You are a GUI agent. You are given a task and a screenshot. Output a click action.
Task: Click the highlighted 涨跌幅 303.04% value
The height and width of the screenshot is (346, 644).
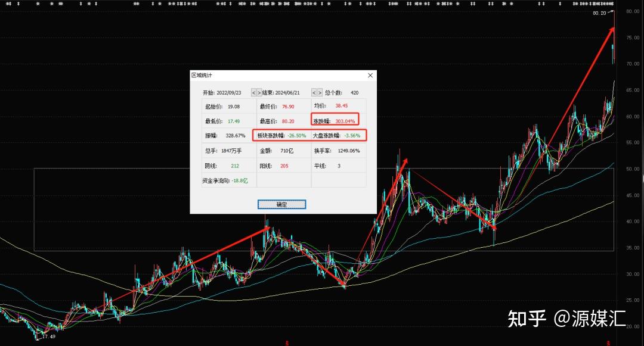click(345, 120)
